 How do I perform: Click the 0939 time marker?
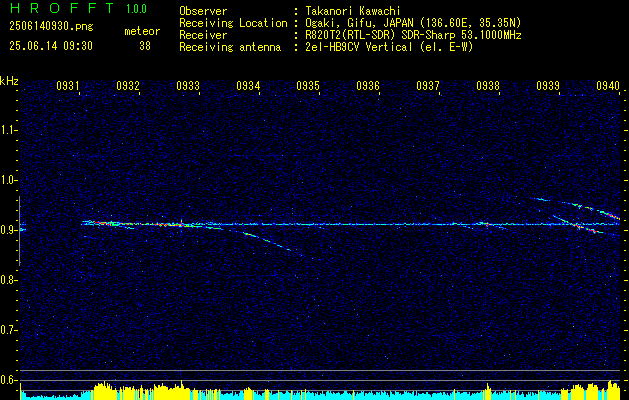click(548, 85)
